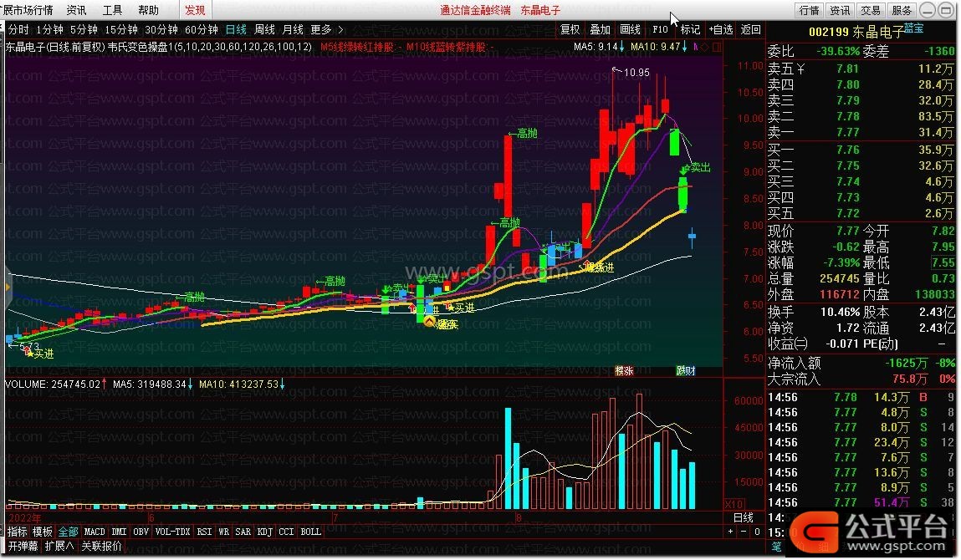Open the 复权 adjustment menu
The height and width of the screenshot is (560, 961).
coord(570,29)
